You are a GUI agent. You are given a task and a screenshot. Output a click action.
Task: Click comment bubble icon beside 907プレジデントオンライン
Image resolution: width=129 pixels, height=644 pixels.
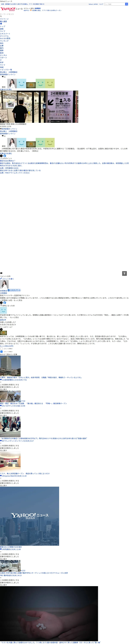click(1, 441)
